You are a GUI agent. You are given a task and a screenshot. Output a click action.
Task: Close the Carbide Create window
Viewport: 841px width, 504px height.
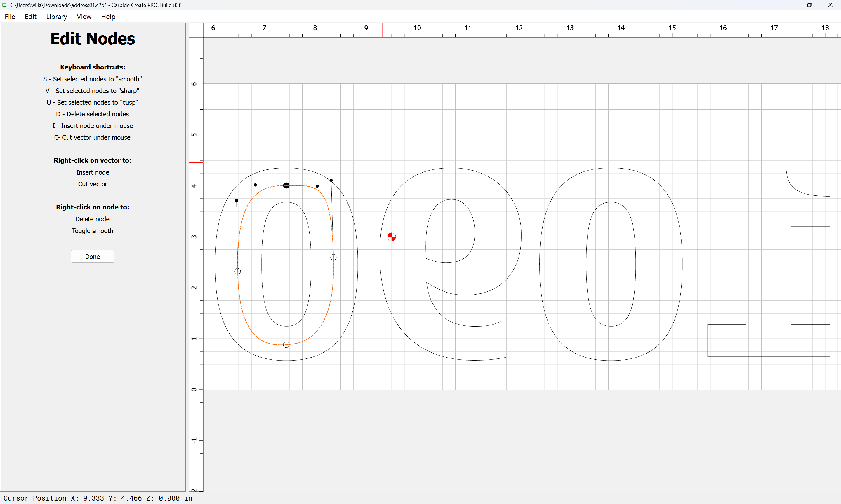pos(830,5)
